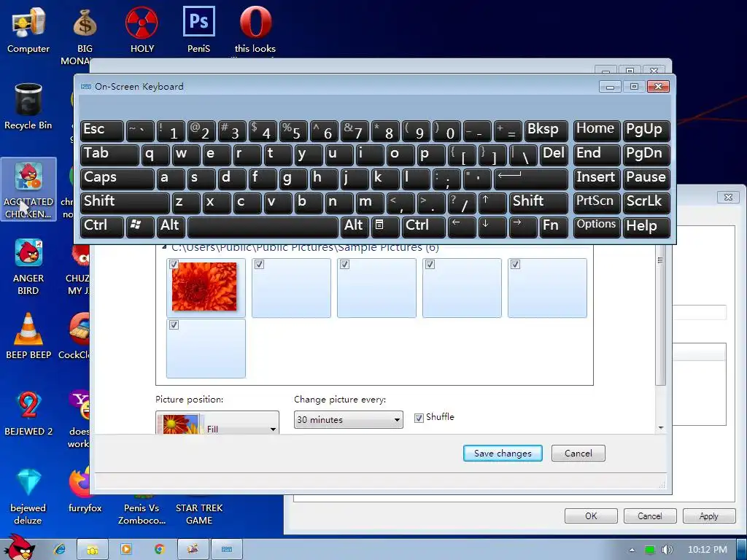Click the space bar key
This screenshot has width=747, height=560.
(x=263, y=227)
